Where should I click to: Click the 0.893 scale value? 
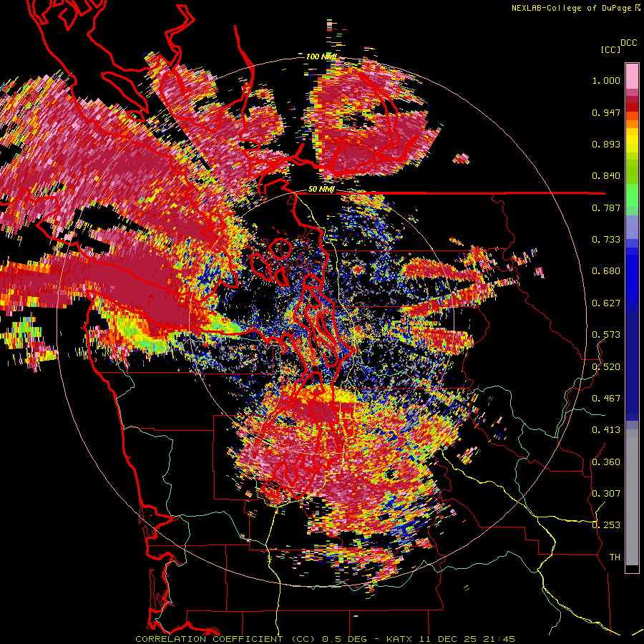point(606,144)
